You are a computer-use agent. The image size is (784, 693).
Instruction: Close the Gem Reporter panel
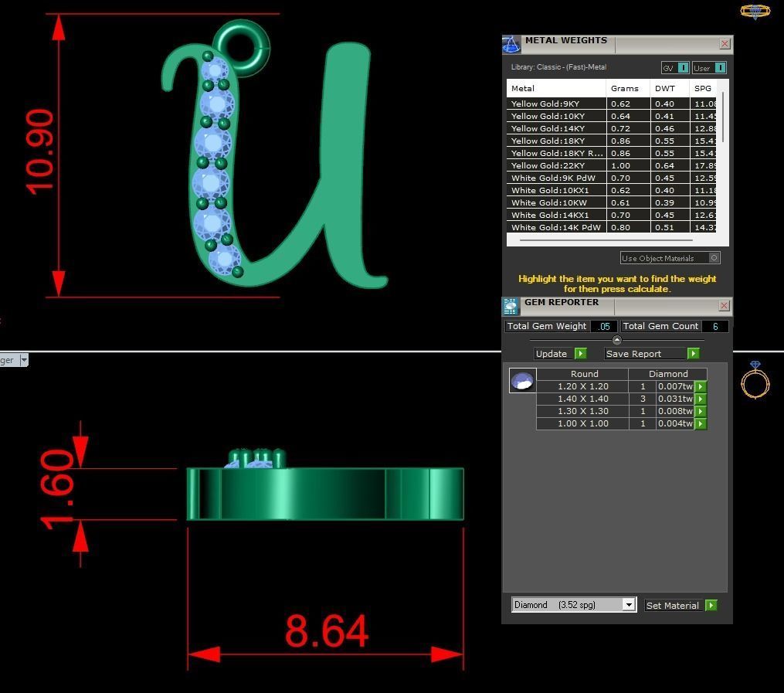(x=725, y=305)
